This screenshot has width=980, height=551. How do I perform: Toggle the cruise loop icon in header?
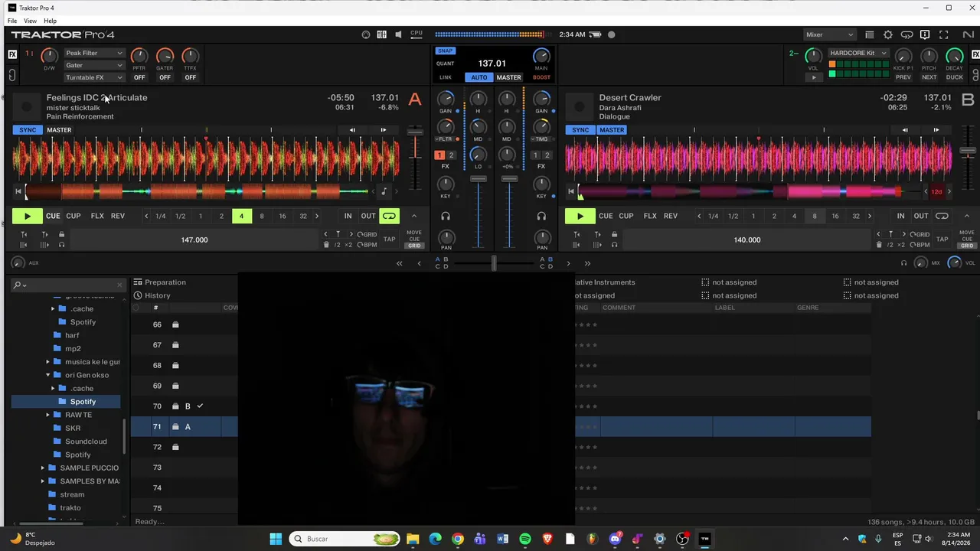[x=906, y=34]
